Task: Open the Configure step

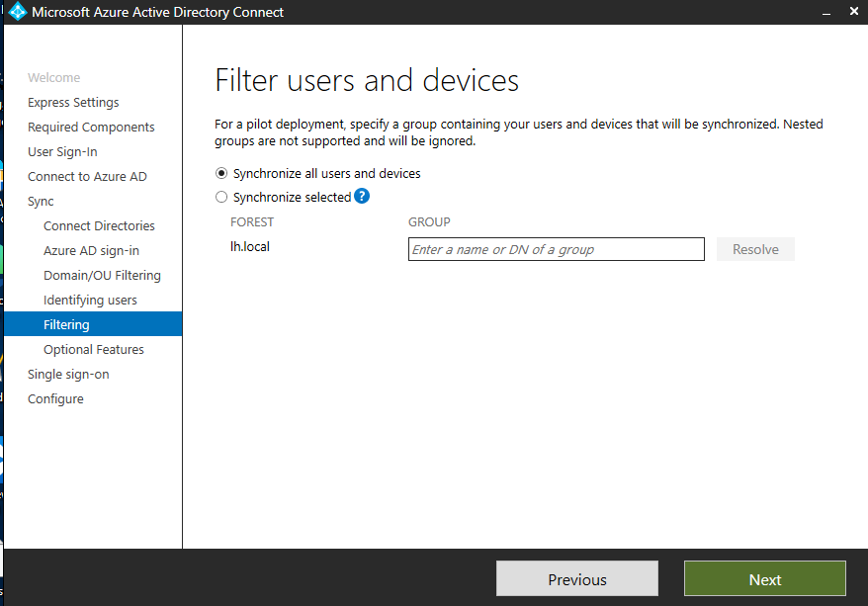Action: 55,399
